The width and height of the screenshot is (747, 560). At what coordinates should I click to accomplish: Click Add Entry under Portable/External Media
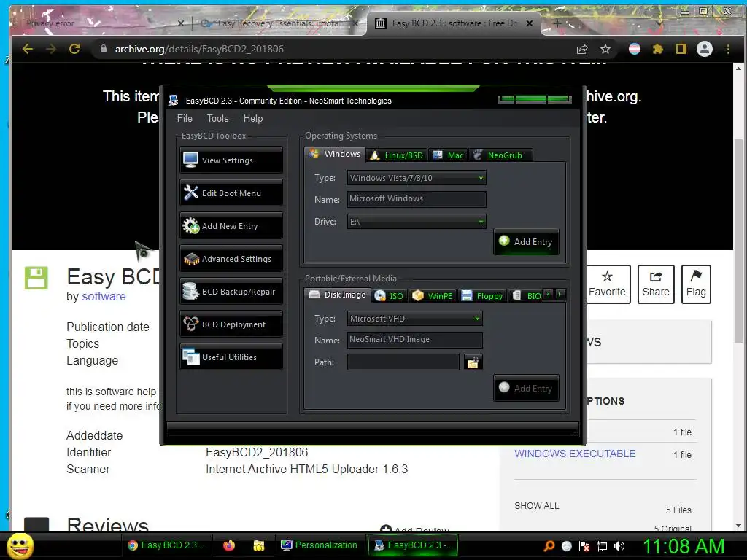click(526, 388)
